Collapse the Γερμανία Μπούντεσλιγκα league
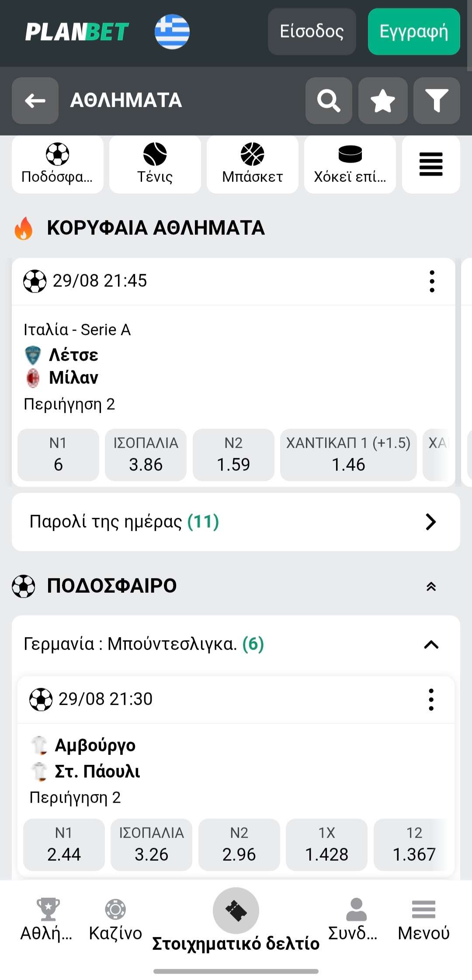This screenshot has width=472, height=980. [431, 644]
